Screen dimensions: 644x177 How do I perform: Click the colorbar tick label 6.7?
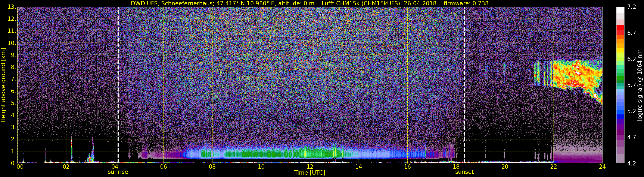tap(632, 33)
